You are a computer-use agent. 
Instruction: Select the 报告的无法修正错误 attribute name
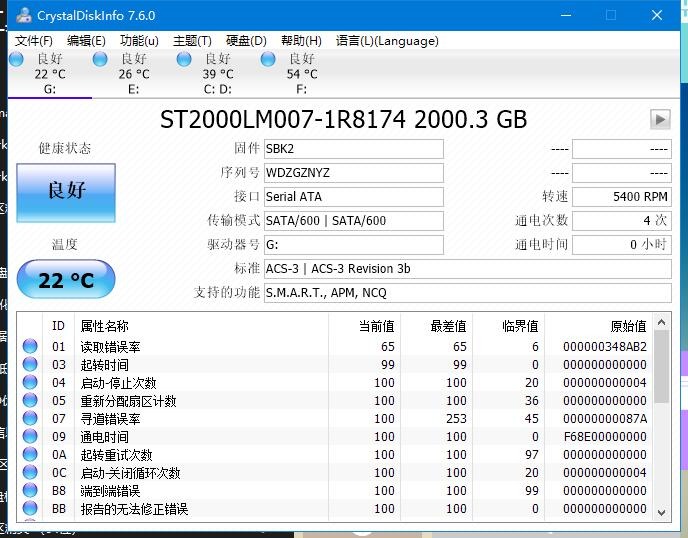134,509
